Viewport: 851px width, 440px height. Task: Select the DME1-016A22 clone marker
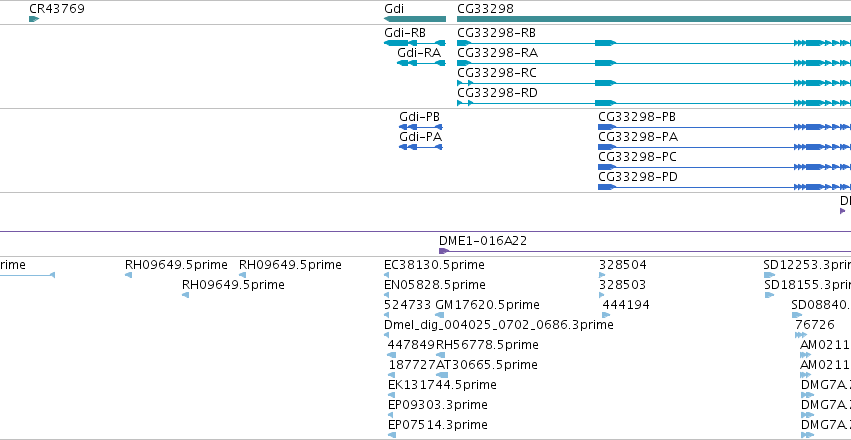[x=443, y=251]
